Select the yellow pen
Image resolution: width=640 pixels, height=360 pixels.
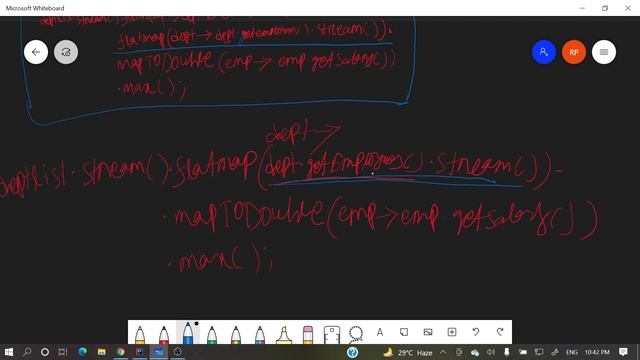click(140, 334)
